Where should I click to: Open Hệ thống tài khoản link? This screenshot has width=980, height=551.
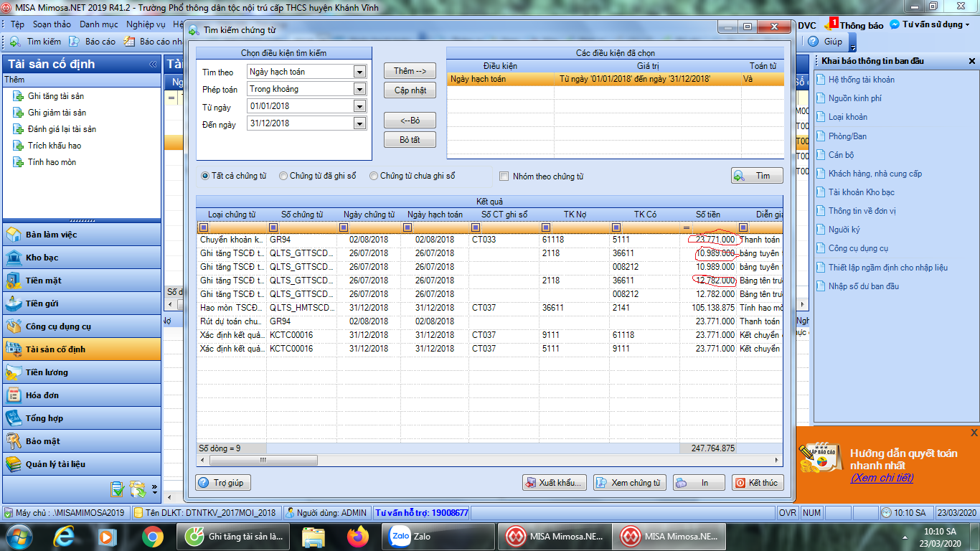(861, 80)
